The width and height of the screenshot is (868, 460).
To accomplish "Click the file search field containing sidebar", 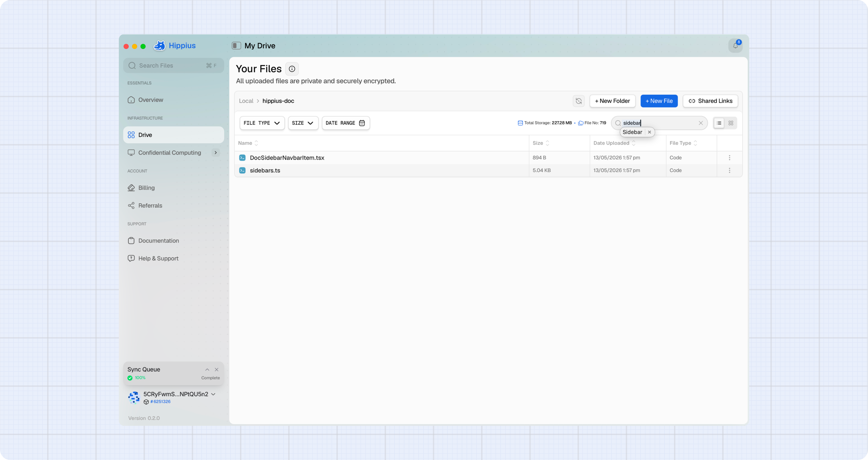I will tap(659, 123).
